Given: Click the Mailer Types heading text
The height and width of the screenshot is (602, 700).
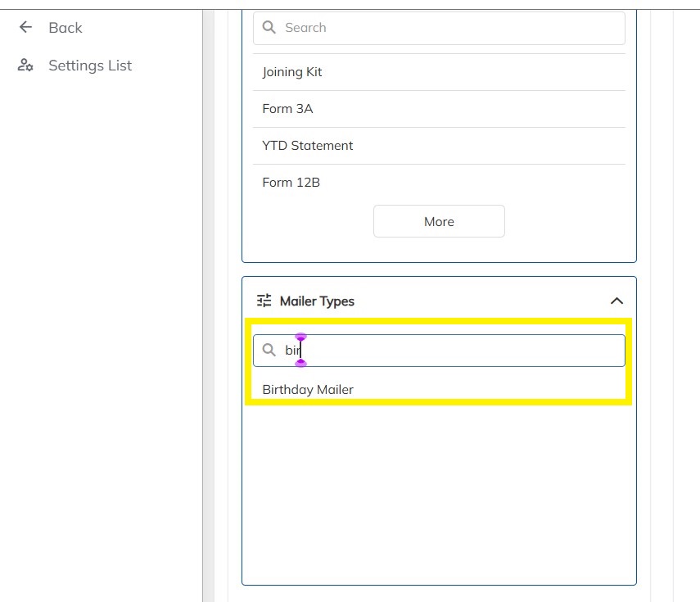Looking at the screenshot, I should pyautogui.click(x=317, y=301).
